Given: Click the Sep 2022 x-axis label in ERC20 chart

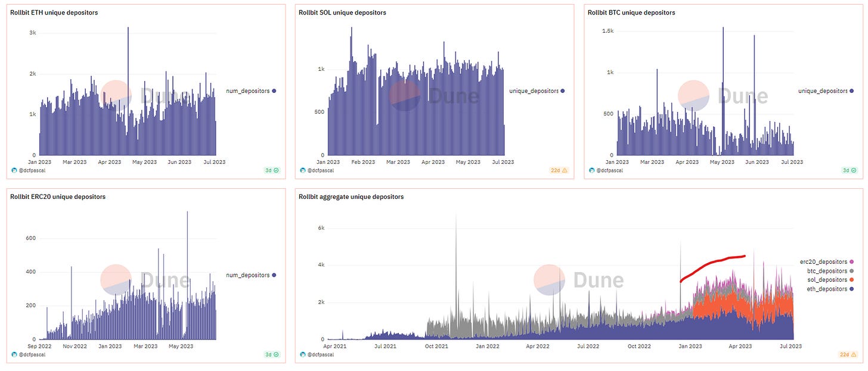Looking at the screenshot, I should pos(39,346).
